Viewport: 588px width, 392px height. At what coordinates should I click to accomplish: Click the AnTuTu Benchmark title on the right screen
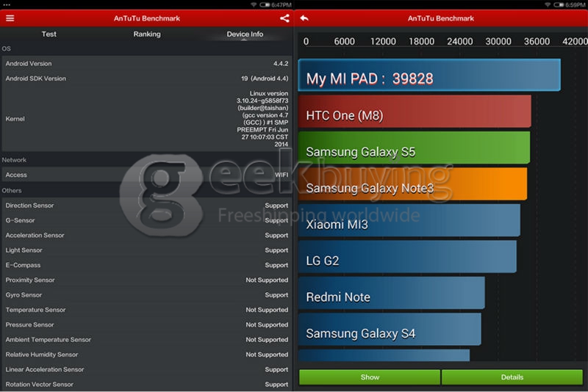(441, 18)
